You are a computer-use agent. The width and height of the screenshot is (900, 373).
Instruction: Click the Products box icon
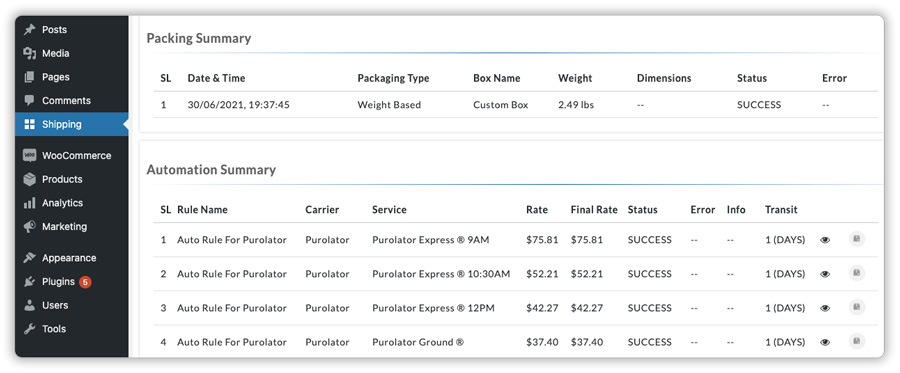(x=29, y=179)
